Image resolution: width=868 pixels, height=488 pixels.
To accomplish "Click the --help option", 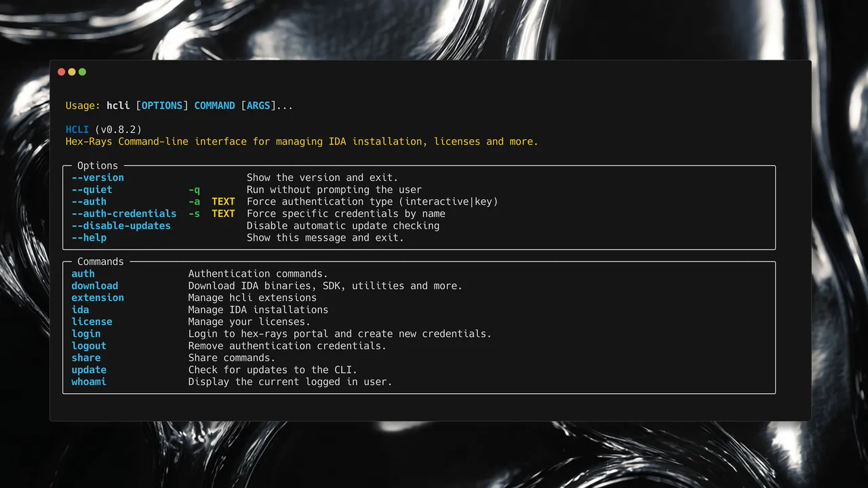I will (89, 238).
